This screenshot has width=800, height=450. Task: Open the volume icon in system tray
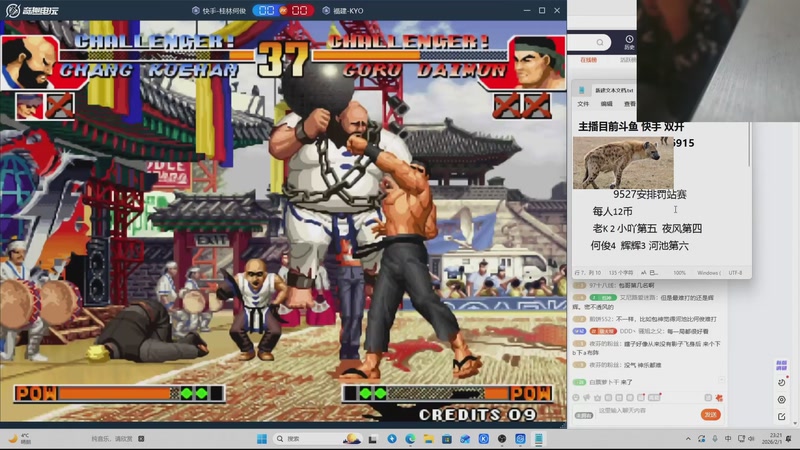752,439
